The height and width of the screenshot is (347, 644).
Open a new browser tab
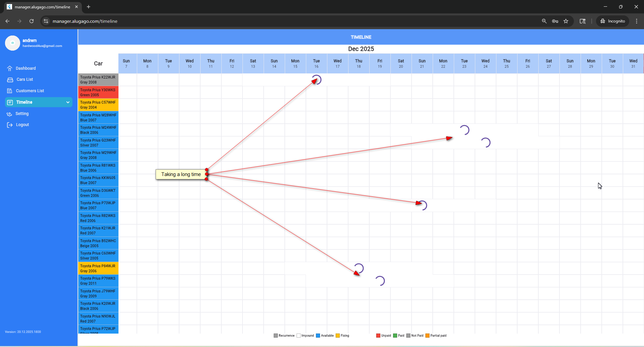coord(89,7)
